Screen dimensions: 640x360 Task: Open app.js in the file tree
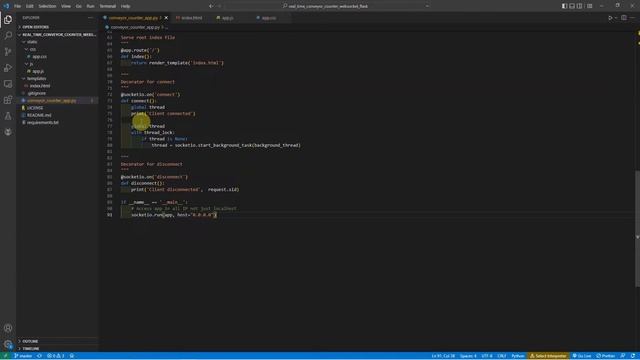58,71
